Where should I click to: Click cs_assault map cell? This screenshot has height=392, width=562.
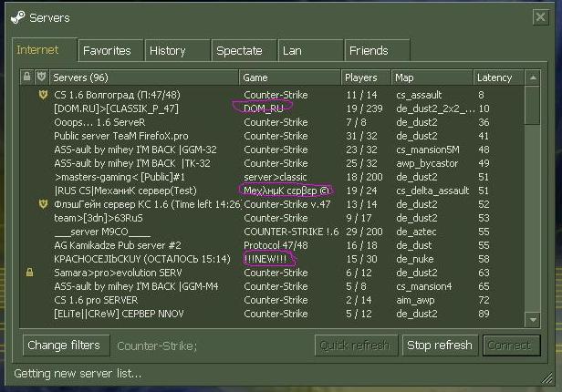(x=419, y=95)
